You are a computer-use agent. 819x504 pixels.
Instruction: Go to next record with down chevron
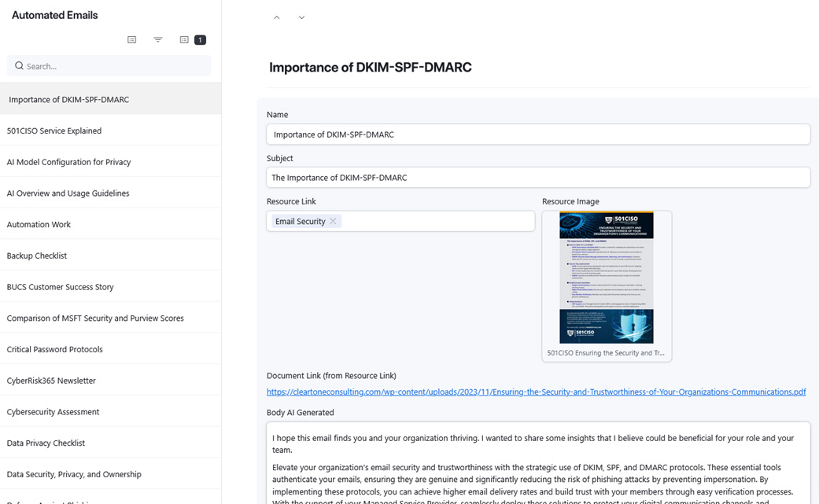tap(301, 17)
